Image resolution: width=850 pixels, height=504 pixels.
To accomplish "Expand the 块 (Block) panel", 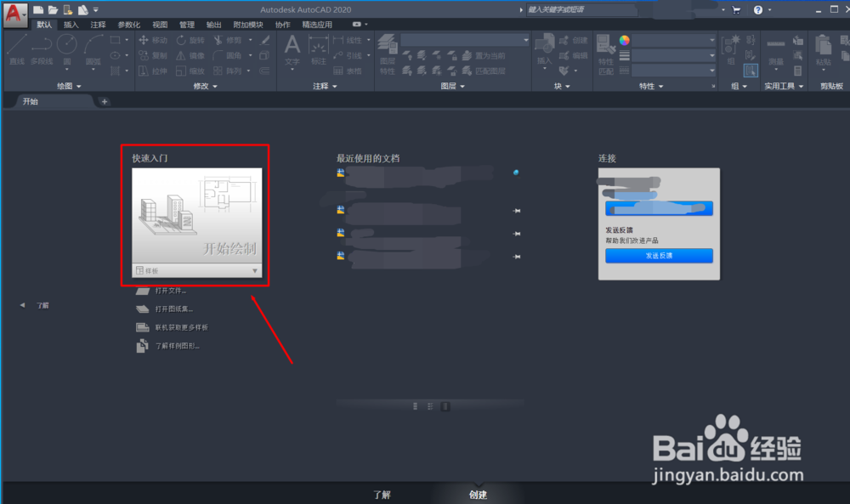I will tap(562, 86).
